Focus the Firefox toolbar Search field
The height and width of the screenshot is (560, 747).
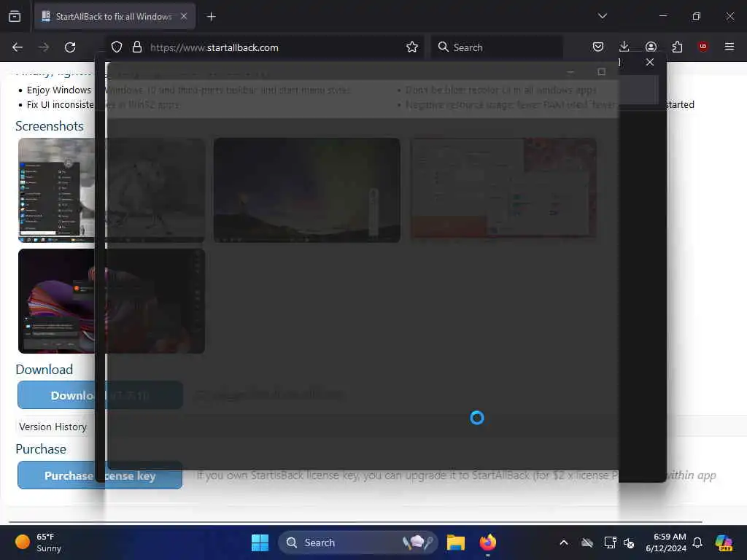497,47
